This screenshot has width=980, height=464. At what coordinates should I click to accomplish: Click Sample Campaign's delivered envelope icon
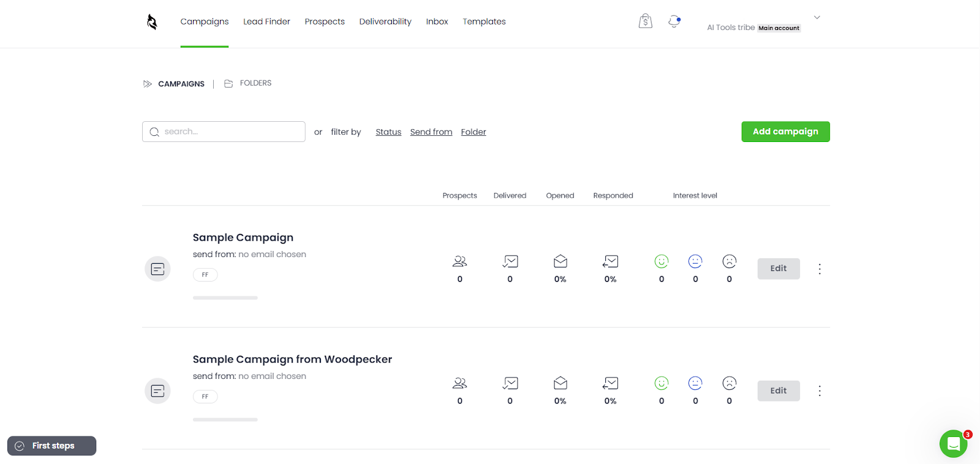tap(510, 261)
